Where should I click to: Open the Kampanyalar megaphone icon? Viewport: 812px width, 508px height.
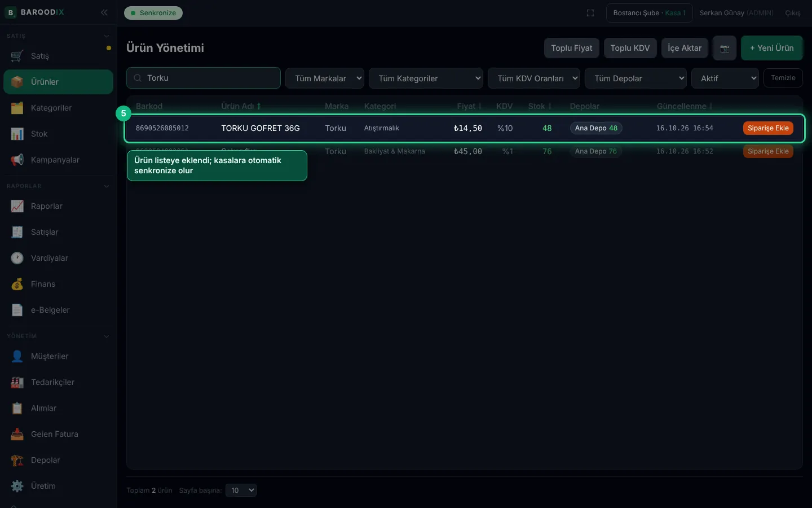click(17, 160)
